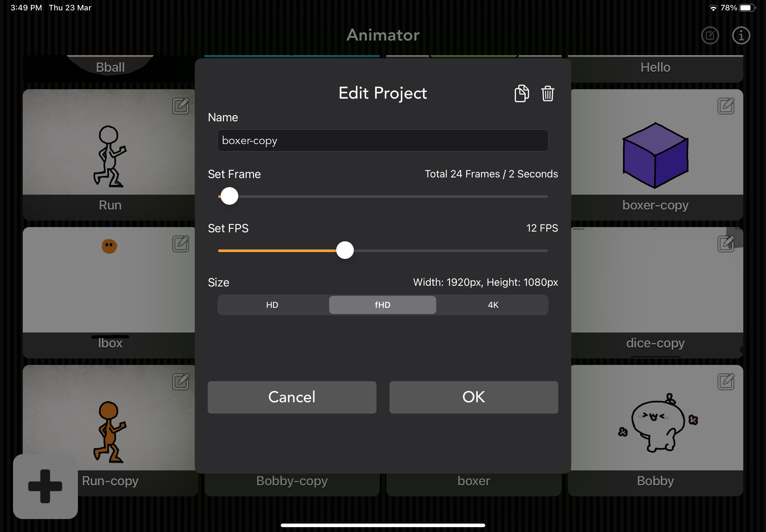
Task: Open edit icon on the Ibox project
Action: tap(181, 244)
